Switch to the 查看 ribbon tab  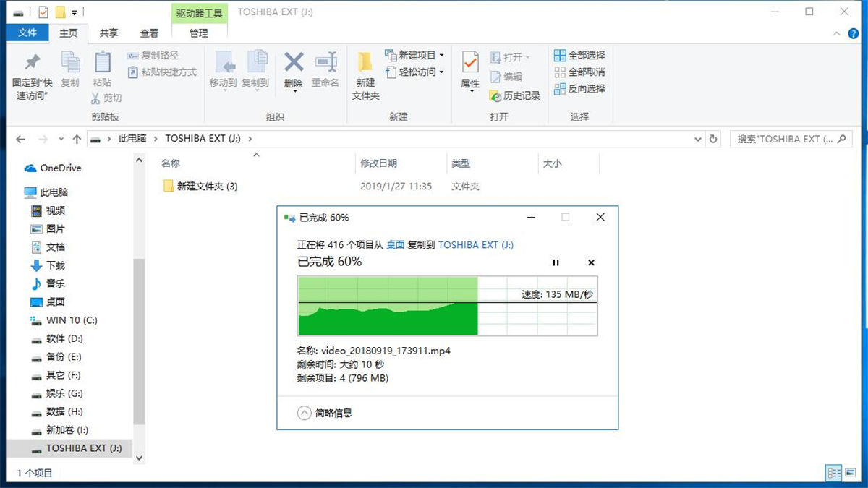tap(149, 33)
